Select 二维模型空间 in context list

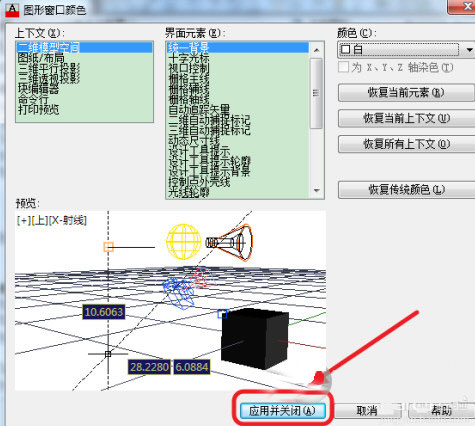pyautogui.click(x=84, y=47)
